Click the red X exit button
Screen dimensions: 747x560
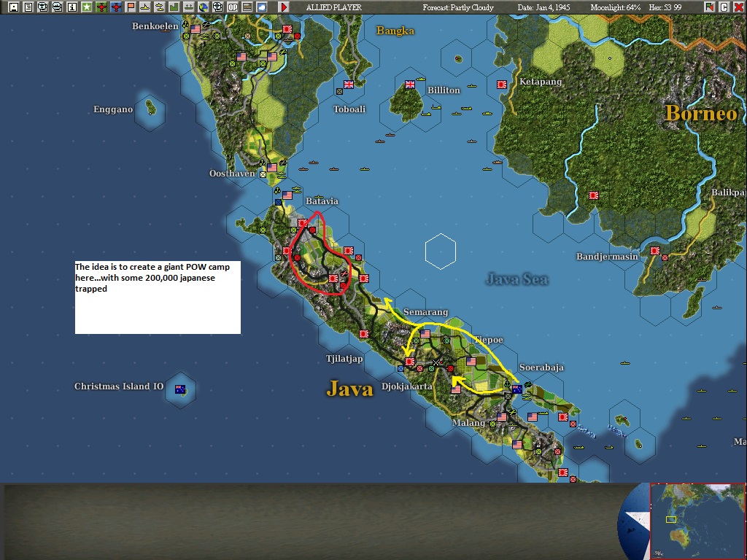738,7
